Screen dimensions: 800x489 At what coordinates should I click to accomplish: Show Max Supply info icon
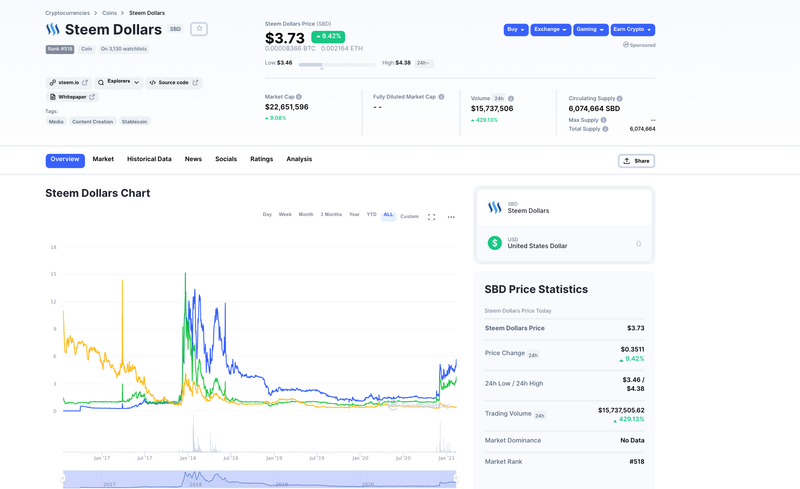604,120
